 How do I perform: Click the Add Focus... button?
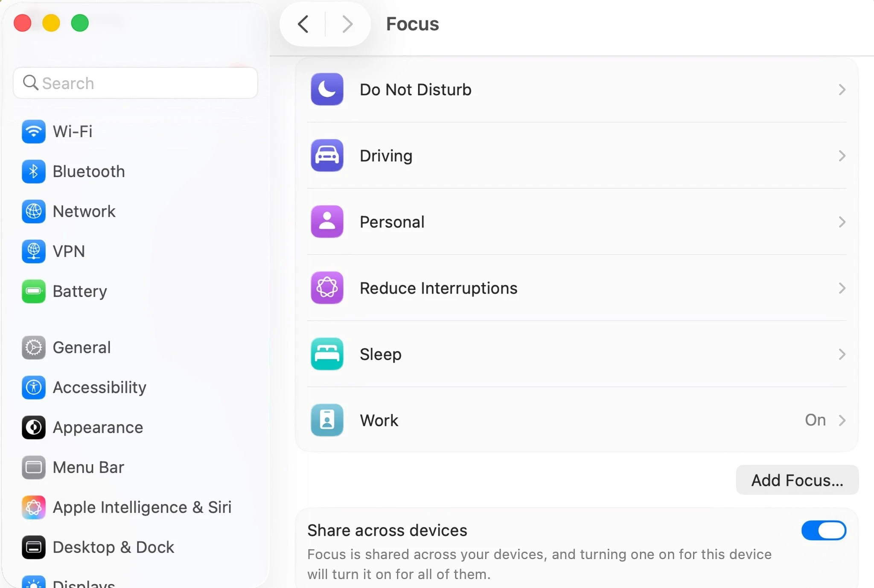coord(797,480)
